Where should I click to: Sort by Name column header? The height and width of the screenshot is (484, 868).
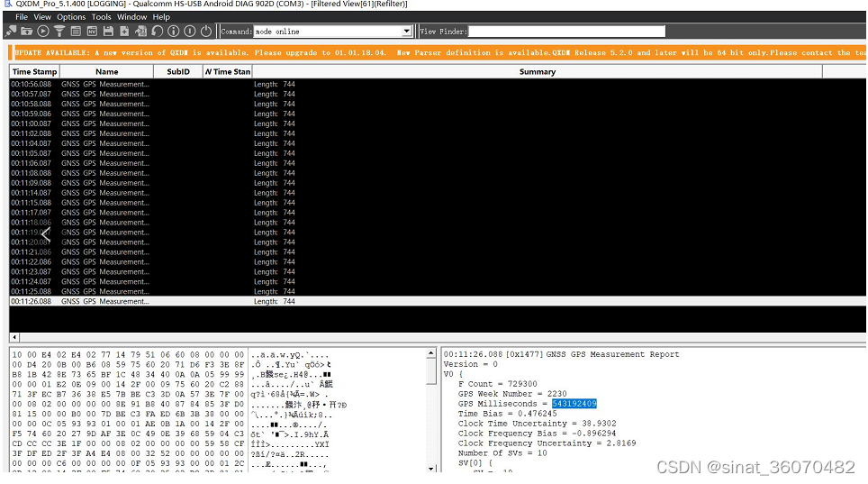pos(106,71)
